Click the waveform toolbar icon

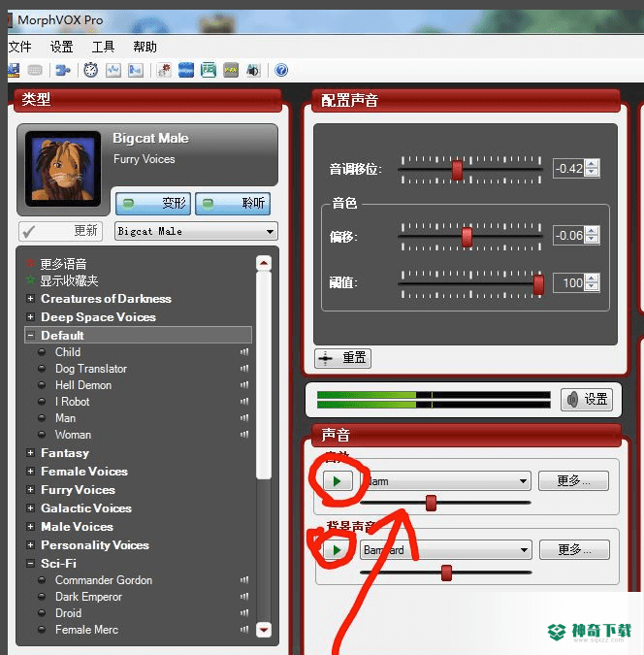click(x=113, y=70)
